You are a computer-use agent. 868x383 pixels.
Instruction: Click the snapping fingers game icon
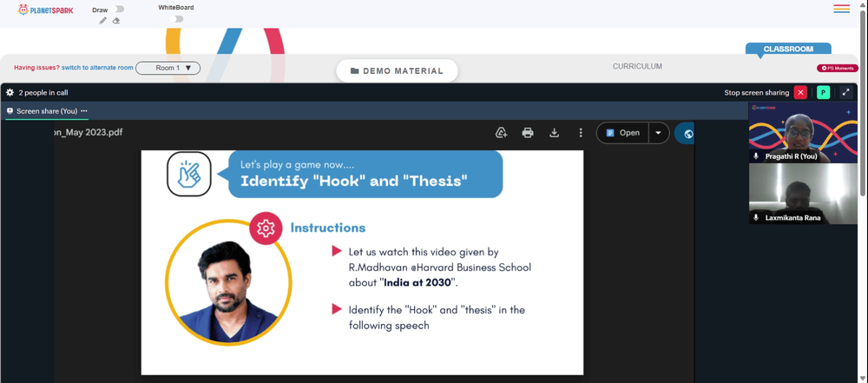point(188,174)
